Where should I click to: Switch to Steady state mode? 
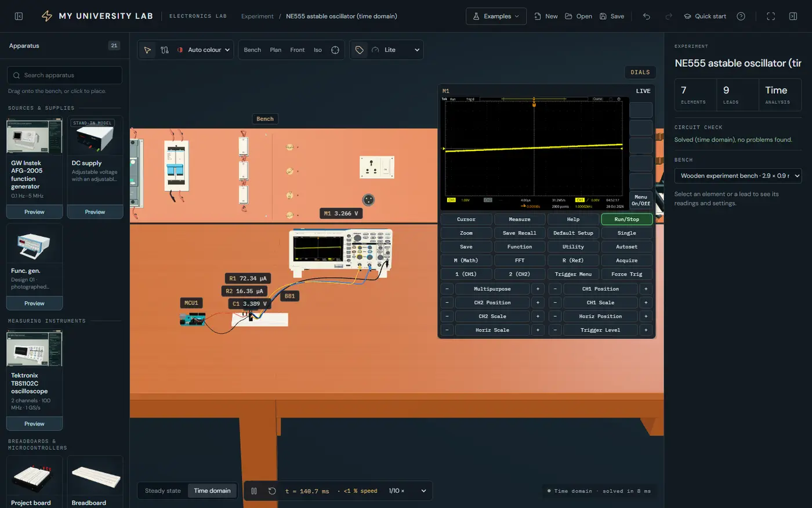pyautogui.click(x=163, y=491)
